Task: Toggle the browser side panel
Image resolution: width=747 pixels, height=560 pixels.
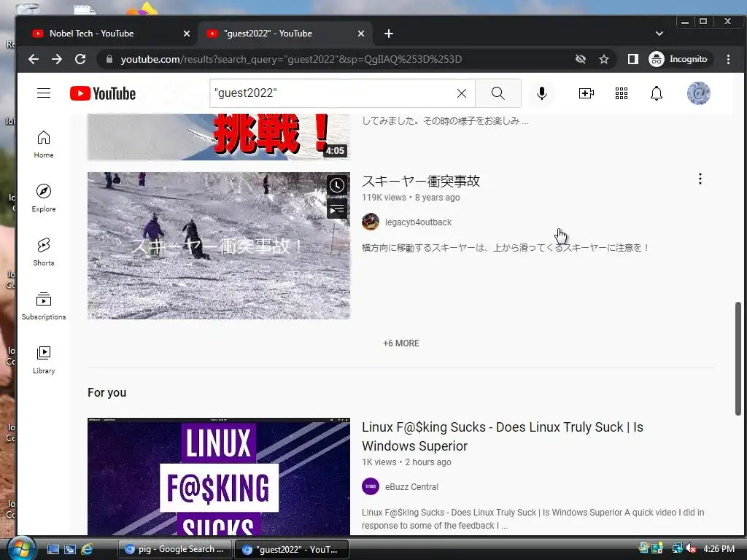Action: click(632, 59)
